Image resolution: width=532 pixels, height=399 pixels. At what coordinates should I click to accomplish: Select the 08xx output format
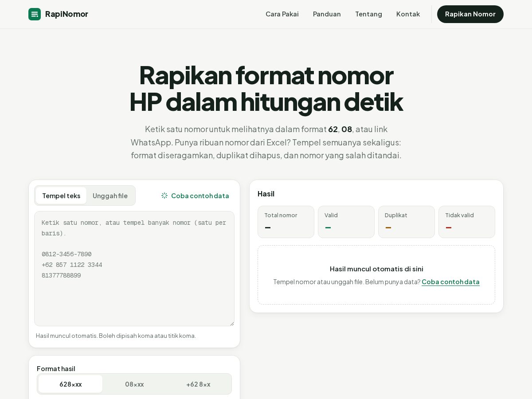coord(134,384)
